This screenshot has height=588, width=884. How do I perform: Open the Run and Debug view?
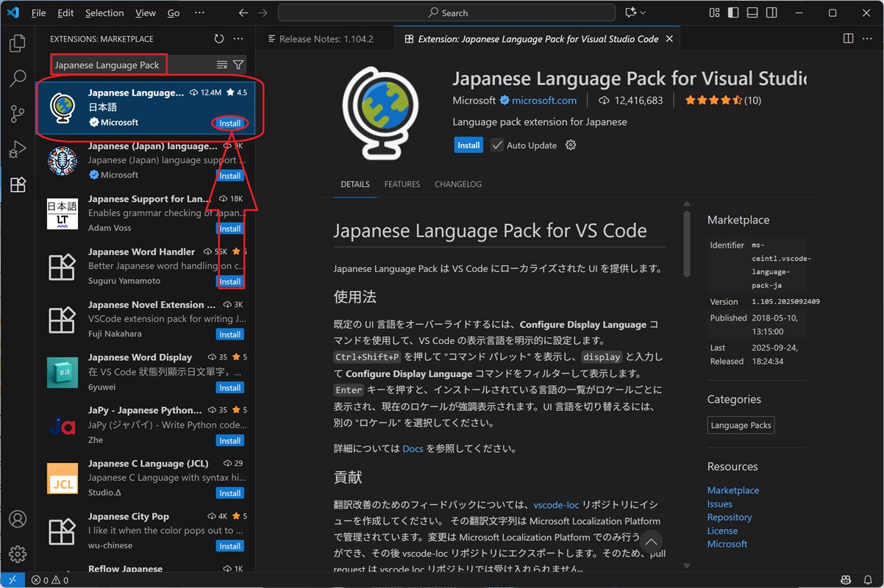click(x=18, y=149)
